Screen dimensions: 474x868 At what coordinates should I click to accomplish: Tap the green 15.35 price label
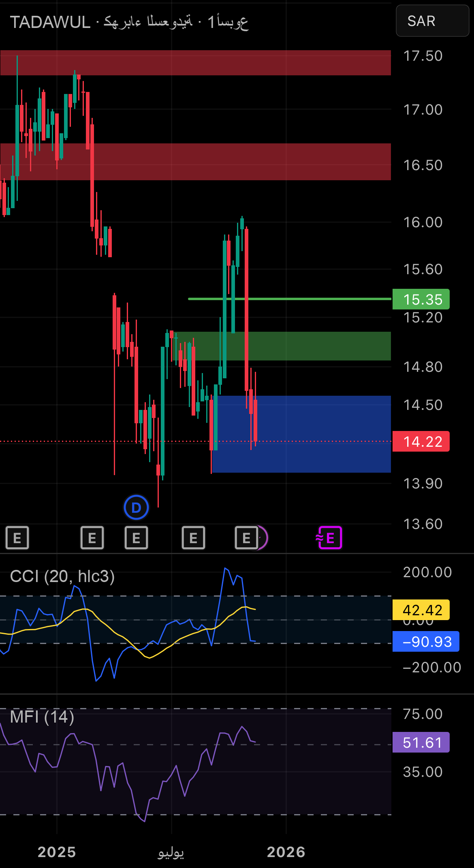tap(421, 299)
